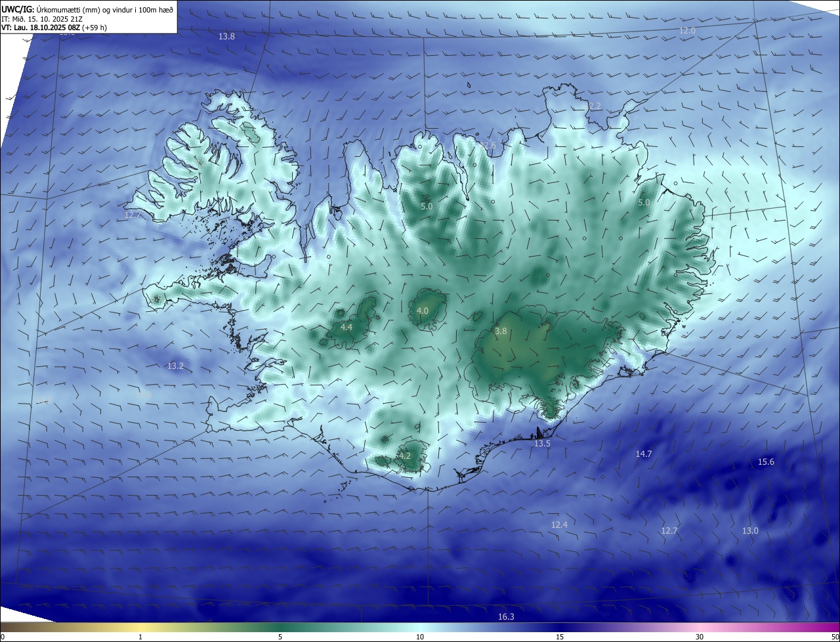The width and height of the screenshot is (840, 642).
Task: Click the colorbar tick label 0
Action: 3,637
